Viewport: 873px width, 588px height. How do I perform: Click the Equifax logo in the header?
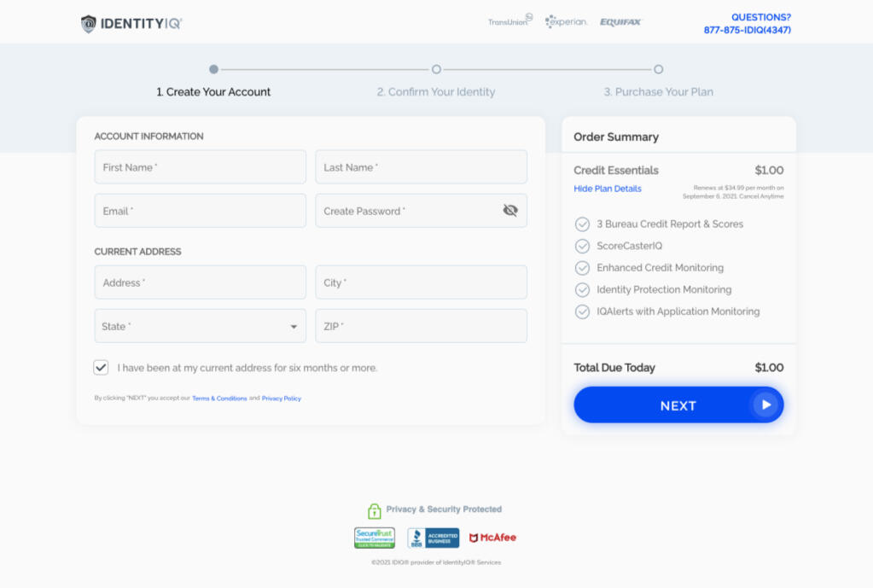pyautogui.click(x=619, y=21)
